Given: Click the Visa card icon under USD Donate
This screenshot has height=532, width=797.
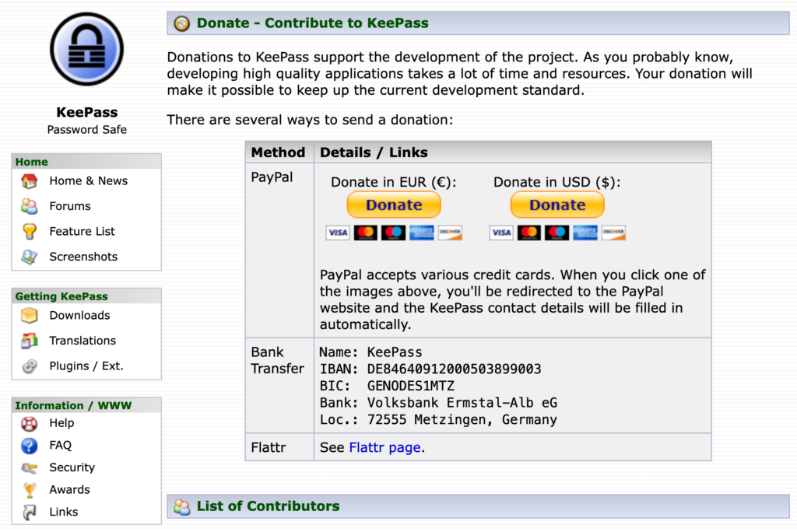Looking at the screenshot, I should pos(501,233).
